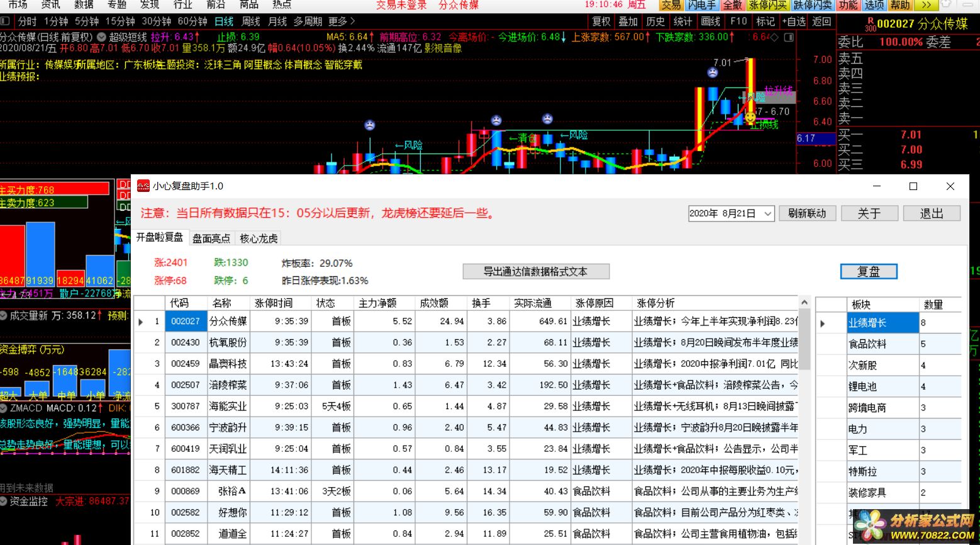Select the 周线 weekly period
Image resolution: width=980 pixels, height=545 pixels.
(x=251, y=21)
